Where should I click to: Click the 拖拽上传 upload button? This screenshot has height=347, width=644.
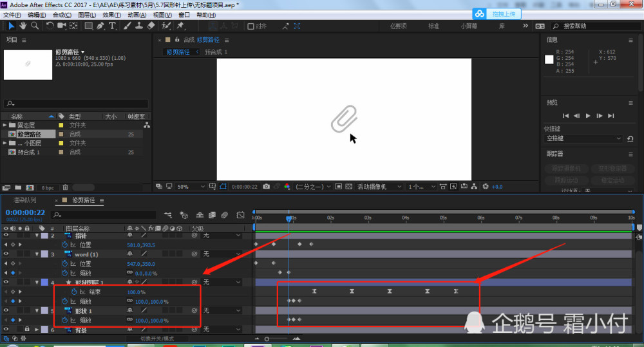pos(497,14)
